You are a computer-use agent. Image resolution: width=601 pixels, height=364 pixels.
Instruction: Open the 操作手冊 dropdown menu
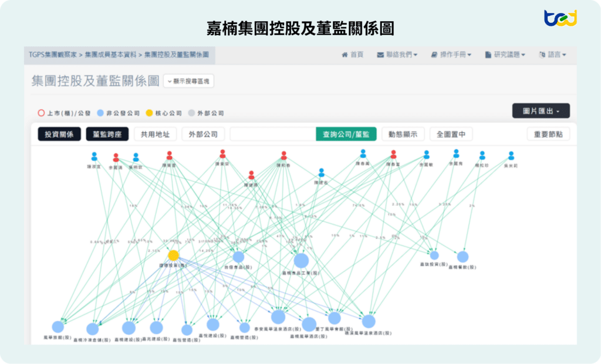tap(451, 55)
